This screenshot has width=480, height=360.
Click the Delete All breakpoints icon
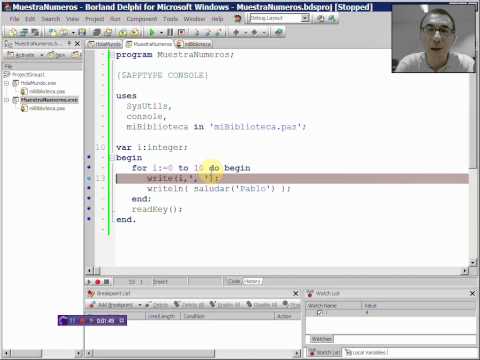(177, 305)
